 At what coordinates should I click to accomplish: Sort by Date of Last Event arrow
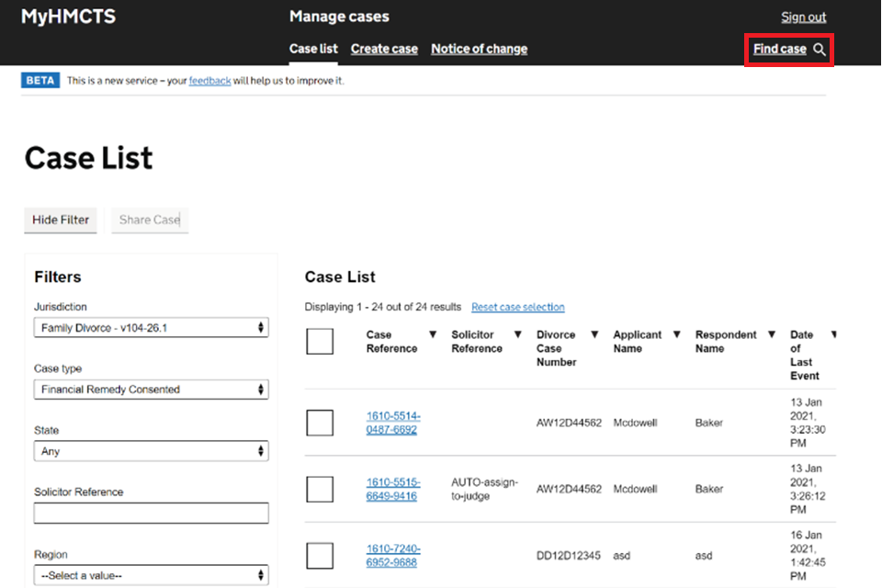click(x=833, y=335)
